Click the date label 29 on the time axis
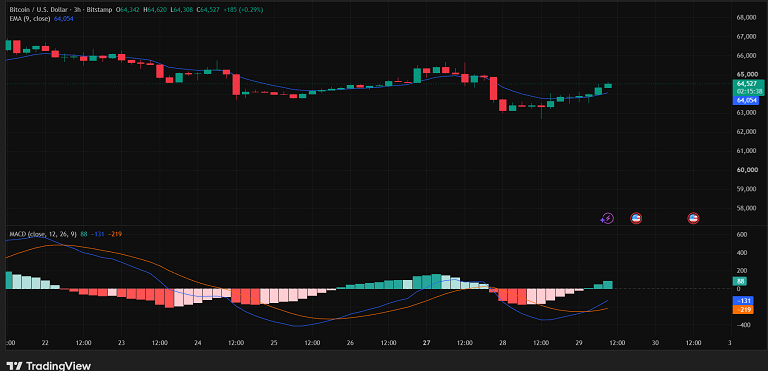This screenshot has width=768, height=371. 579,343
